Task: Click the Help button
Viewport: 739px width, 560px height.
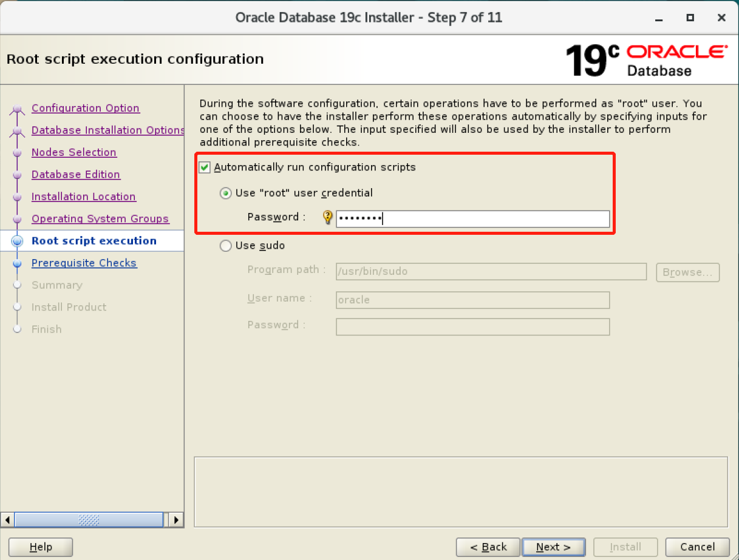Action: [x=41, y=547]
